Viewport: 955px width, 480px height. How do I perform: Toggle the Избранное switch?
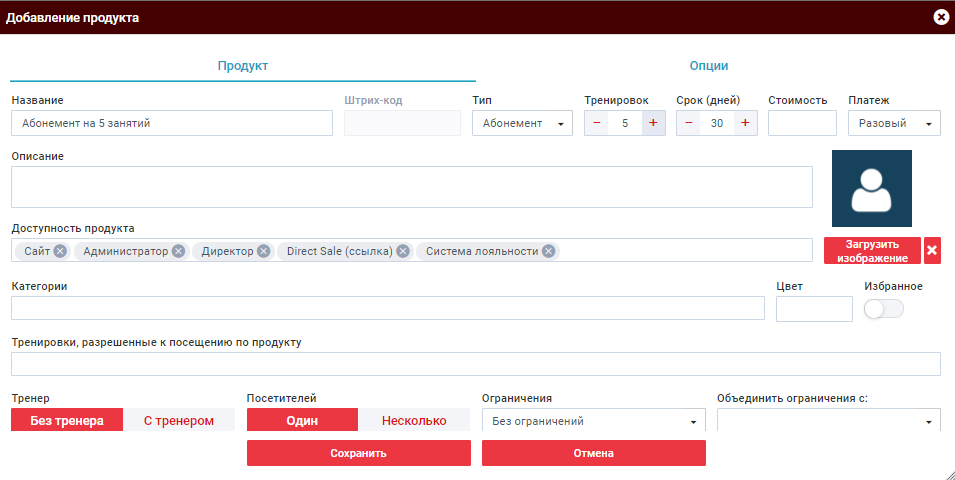coord(883,310)
